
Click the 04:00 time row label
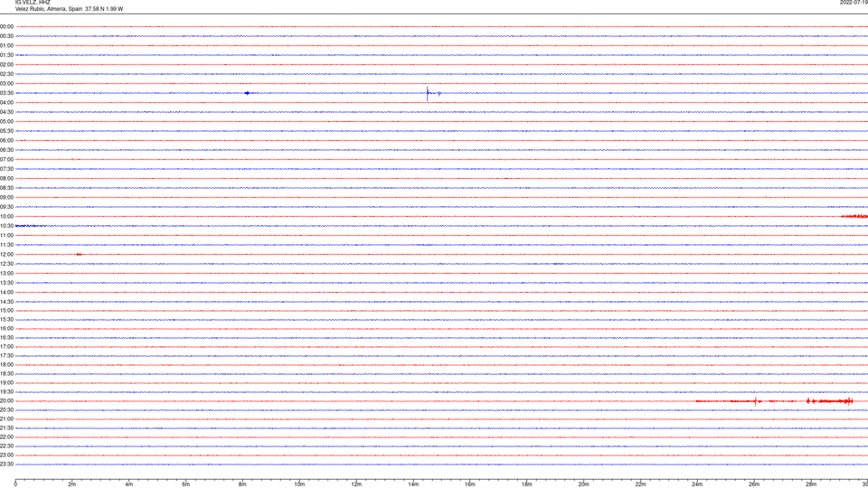click(6, 102)
